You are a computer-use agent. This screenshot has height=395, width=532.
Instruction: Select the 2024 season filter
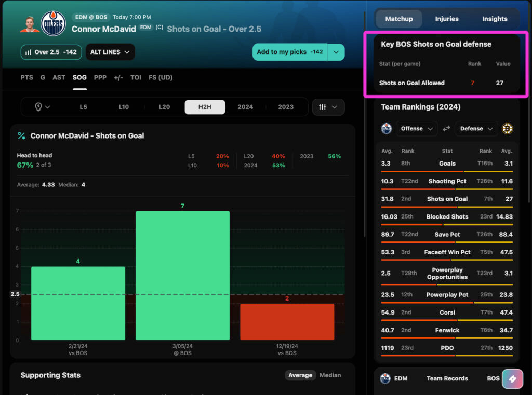click(x=245, y=107)
